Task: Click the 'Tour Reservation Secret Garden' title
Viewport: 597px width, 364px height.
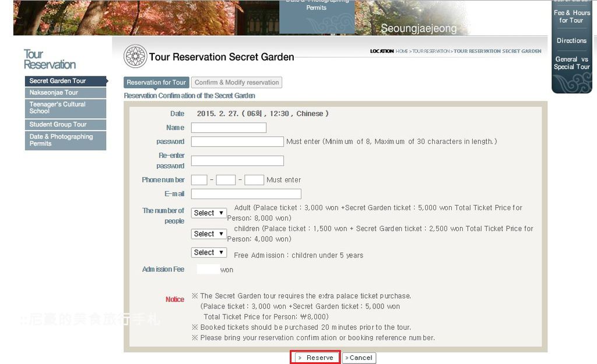Action: [x=222, y=57]
